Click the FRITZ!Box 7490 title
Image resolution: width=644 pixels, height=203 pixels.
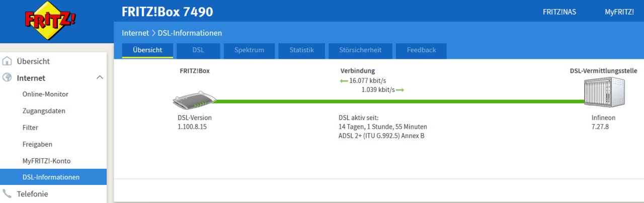pyautogui.click(x=168, y=12)
